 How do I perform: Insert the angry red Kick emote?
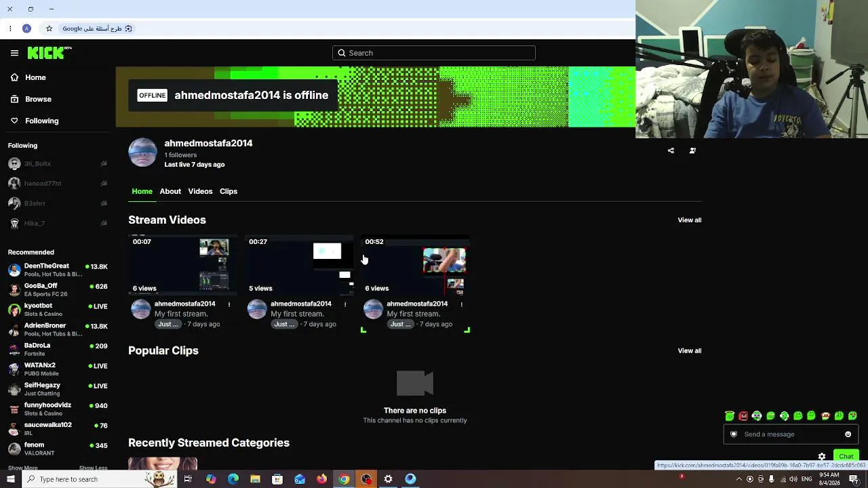point(743,416)
